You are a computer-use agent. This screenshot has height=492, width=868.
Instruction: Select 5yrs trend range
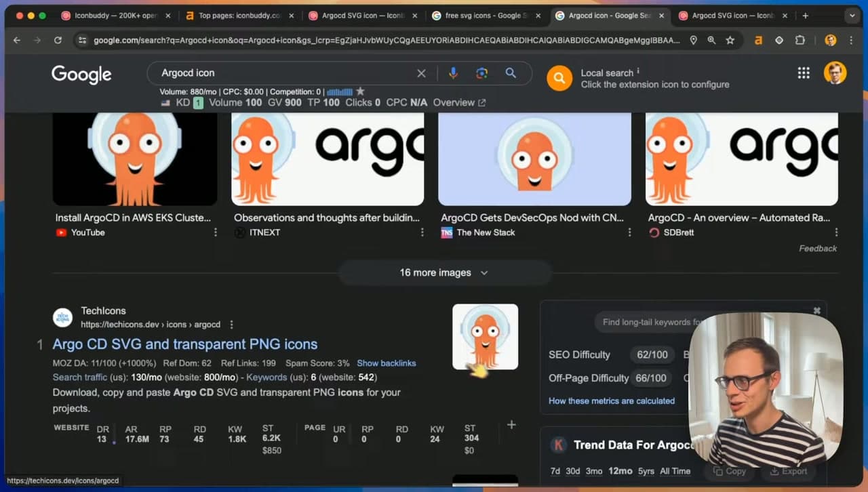click(x=646, y=471)
